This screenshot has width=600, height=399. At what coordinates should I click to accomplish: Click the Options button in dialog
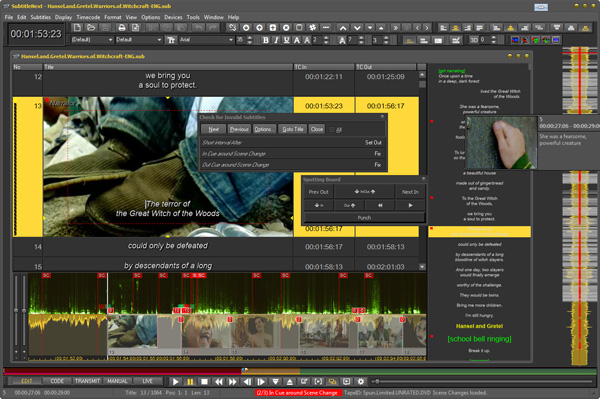point(264,129)
